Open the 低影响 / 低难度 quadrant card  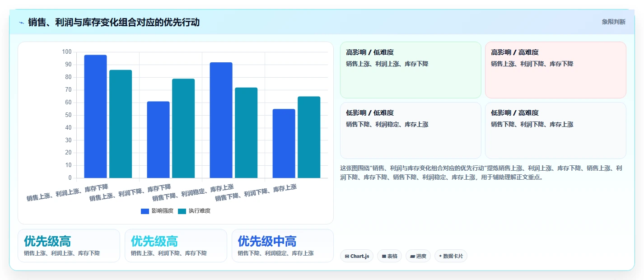[x=411, y=131]
